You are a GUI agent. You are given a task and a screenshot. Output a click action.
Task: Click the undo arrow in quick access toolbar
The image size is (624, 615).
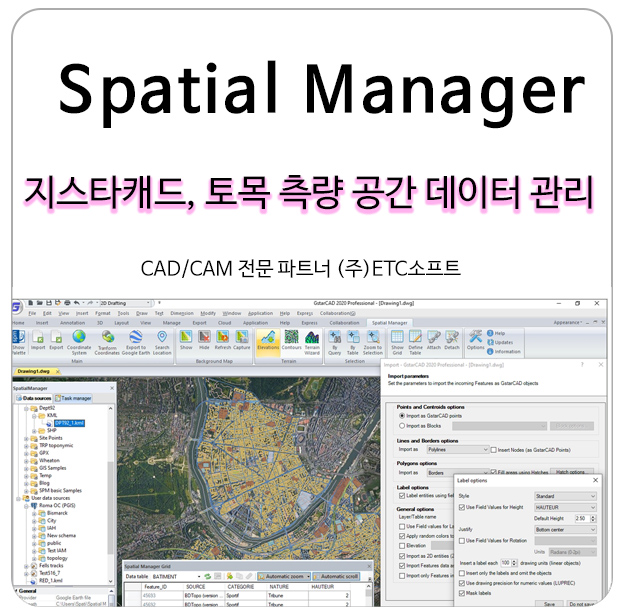click(x=76, y=303)
